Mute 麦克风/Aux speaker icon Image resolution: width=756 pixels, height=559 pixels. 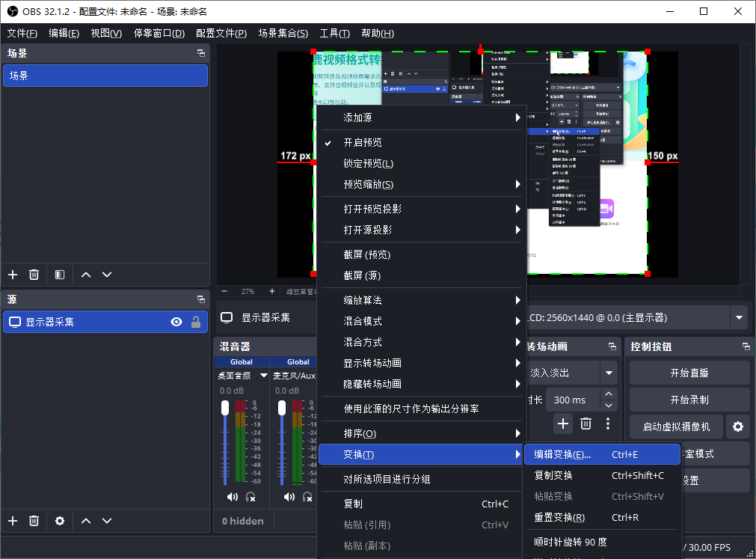coord(289,497)
